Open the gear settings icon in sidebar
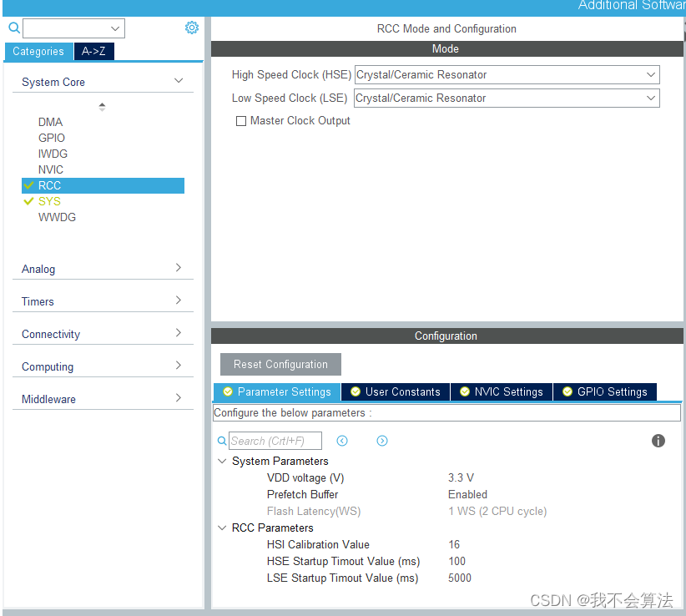This screenshot has width=686, height=616. [192, 28]
